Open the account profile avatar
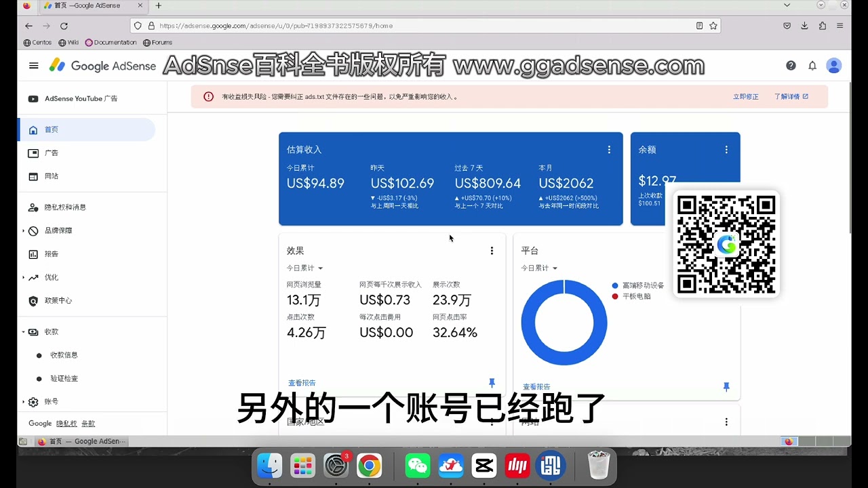The image size is (868, 488). (834, 66)
